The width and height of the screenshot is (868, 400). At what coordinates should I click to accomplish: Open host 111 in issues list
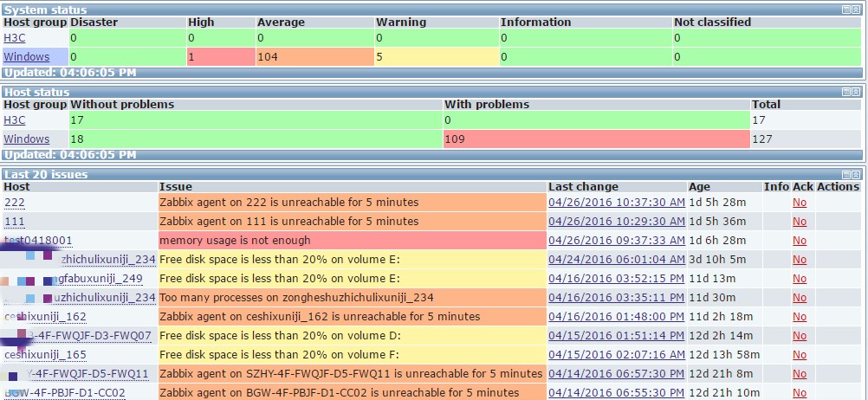pos(15,222)
